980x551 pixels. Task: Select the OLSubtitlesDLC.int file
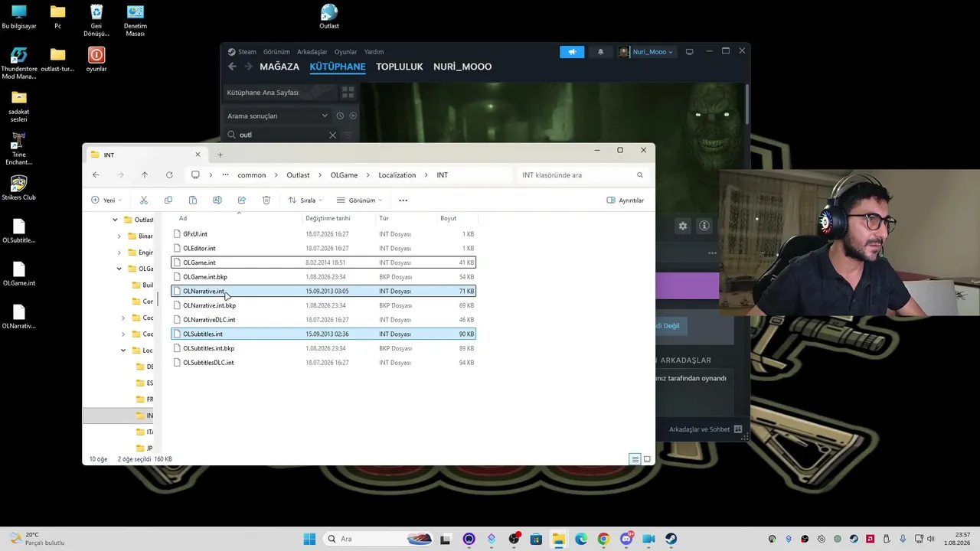point(323,363)
